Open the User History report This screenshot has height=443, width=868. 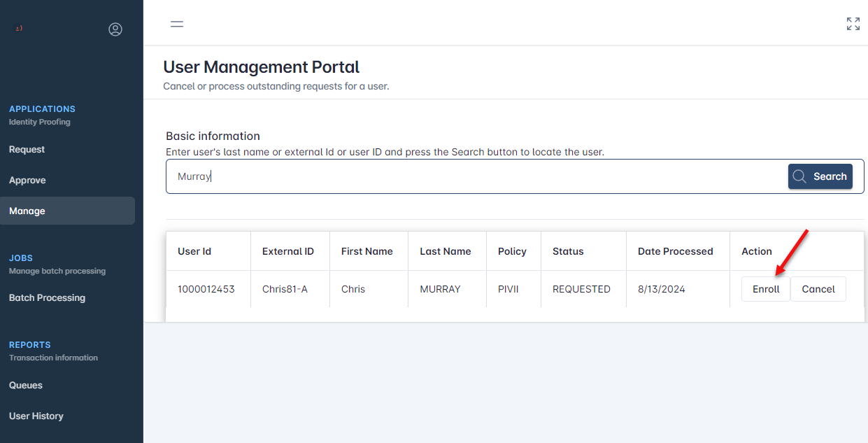point(36,416)
